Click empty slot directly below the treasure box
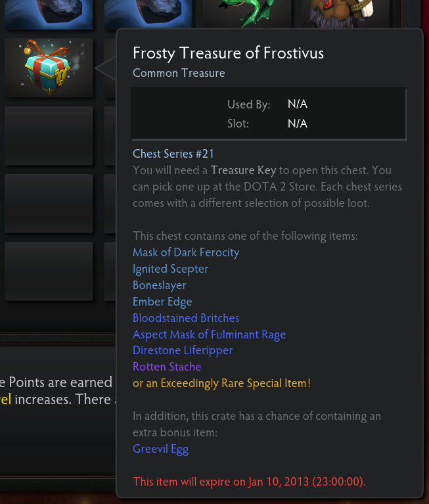Image resolution: width=429 pixels, height=504 pixels. click(x=48, y=136)
